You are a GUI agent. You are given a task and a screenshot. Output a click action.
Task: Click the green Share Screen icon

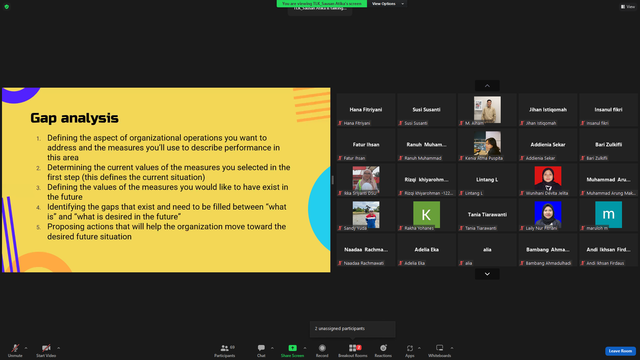tap(292, 348)
